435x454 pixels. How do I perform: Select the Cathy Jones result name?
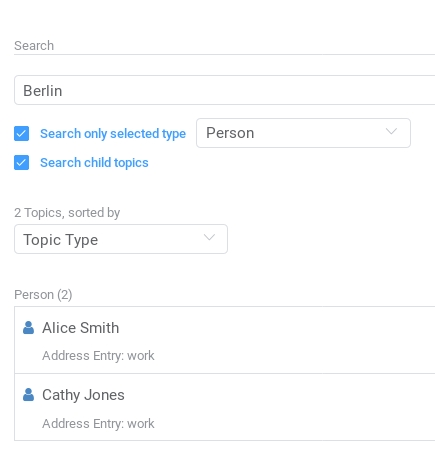point(83,395)
